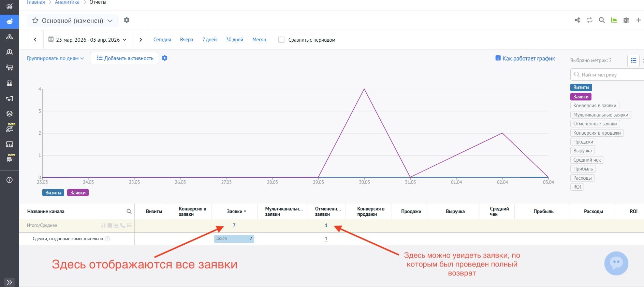Viewport: 644px width, 287px height.
Task: Toggle the green chart display icon
Action: 614,20
